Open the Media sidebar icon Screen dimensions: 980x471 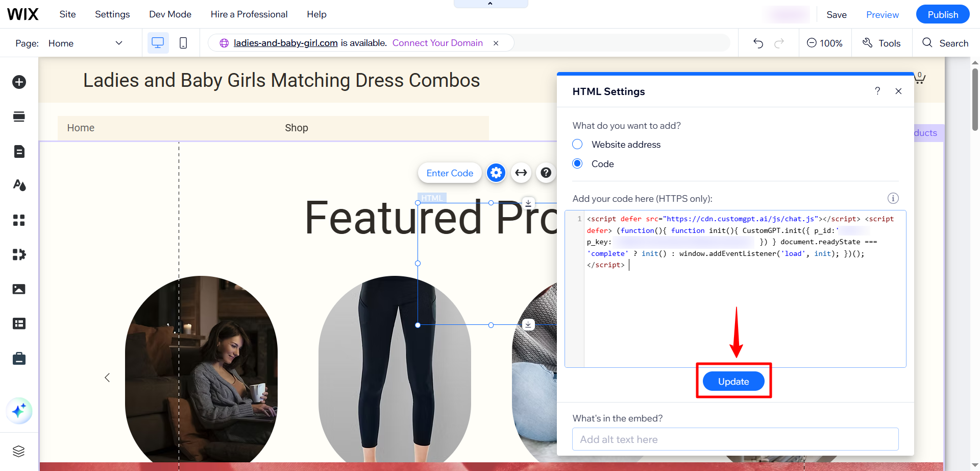point(19,289)
